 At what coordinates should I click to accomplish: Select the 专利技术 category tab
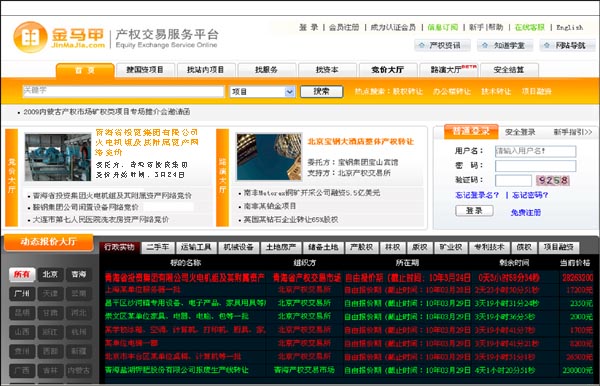[x=489, y=247]
